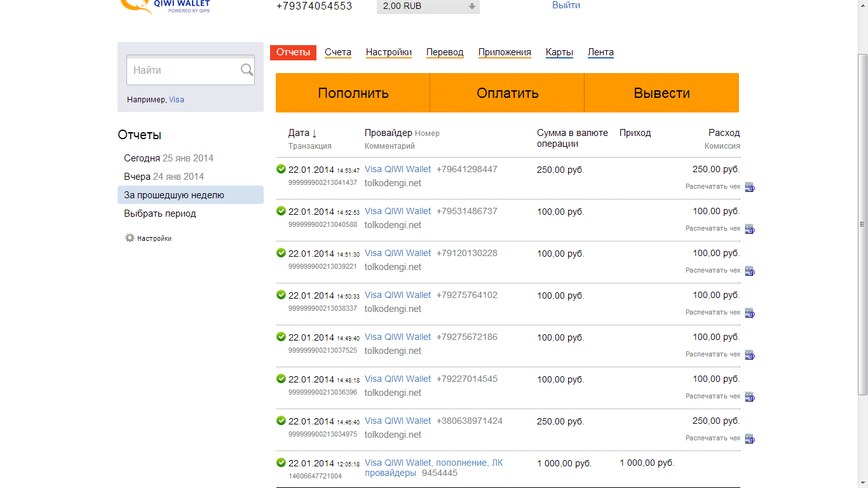This screenshot has width=868, height=488.
Task: Switch to the Счета tab
Action: point(338,52)
